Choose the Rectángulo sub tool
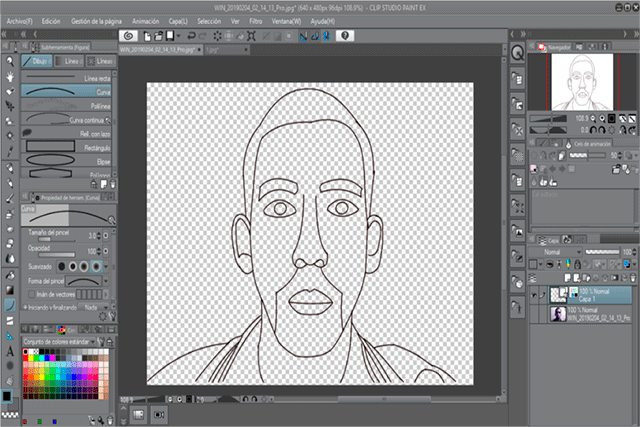 66,146
